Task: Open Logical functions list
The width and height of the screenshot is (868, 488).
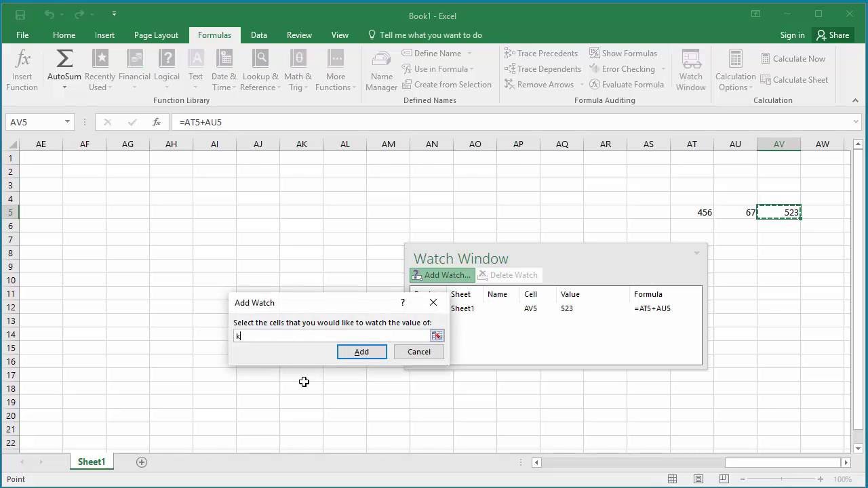Action: [167, 70]
